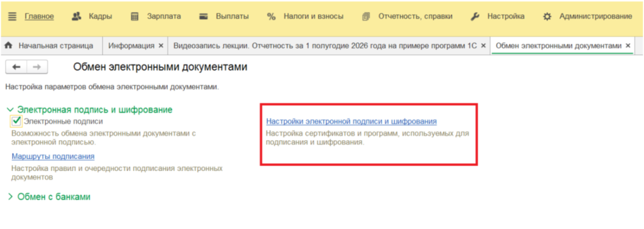Click the Администрирование gear icon
Image resolution: width=644 pixels, height=229 pixels.
click(547, 17)
